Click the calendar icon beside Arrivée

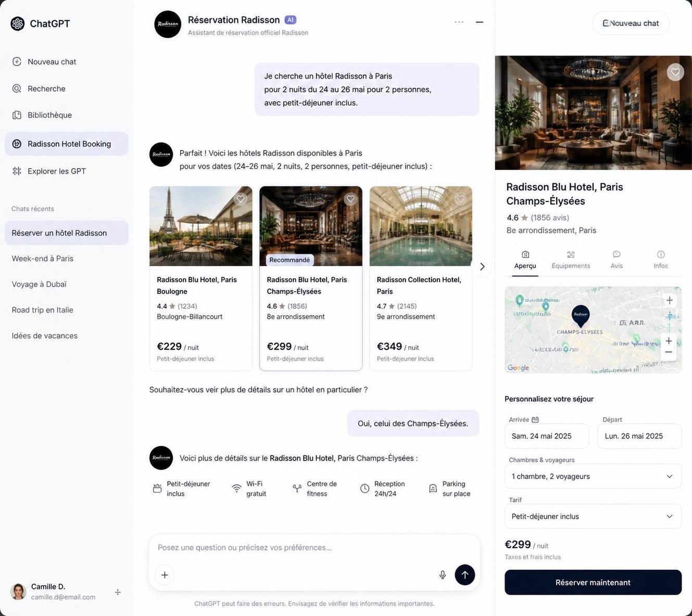[x=535, y=420]
